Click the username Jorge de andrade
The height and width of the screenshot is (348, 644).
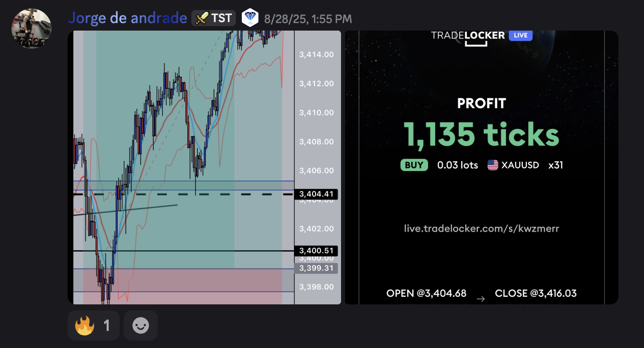128,18
